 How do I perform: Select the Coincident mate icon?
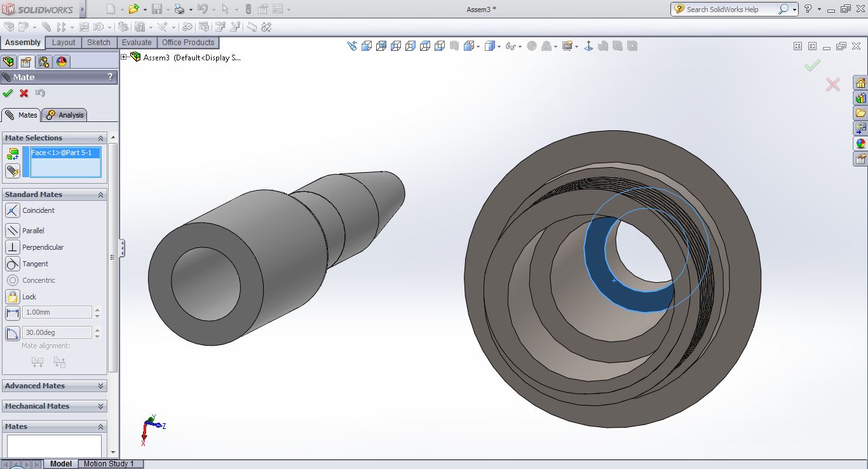(x=12, y=210)
